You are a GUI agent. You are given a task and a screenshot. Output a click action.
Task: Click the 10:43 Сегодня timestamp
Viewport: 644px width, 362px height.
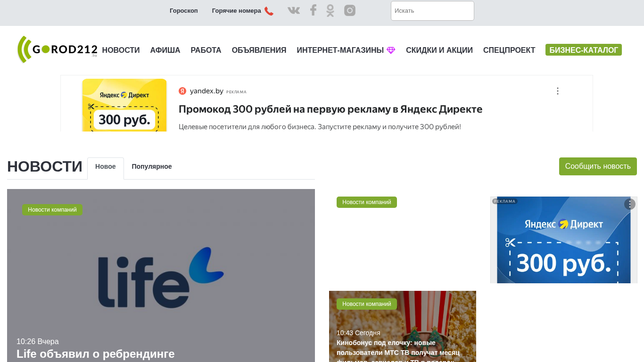(x=358, y=333)
